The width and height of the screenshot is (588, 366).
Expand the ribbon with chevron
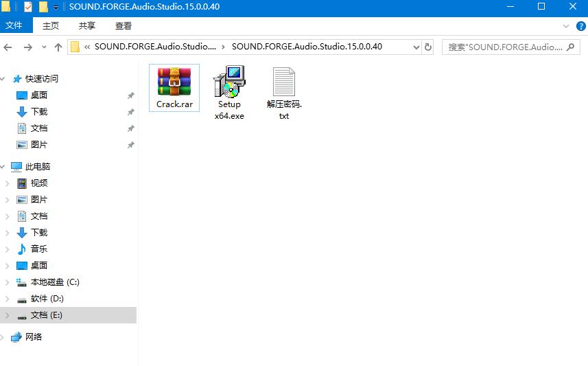pos(566,26)
